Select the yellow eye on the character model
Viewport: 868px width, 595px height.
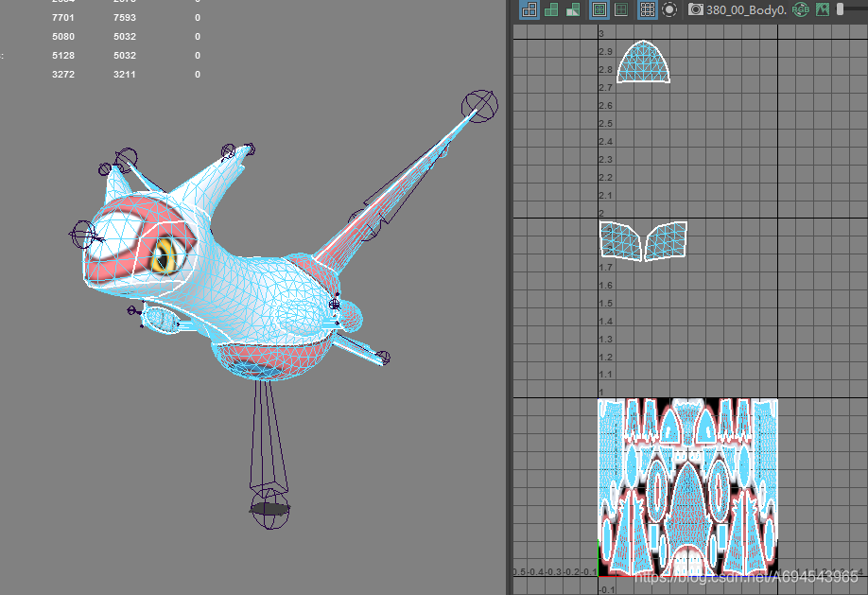pos(165,256)
